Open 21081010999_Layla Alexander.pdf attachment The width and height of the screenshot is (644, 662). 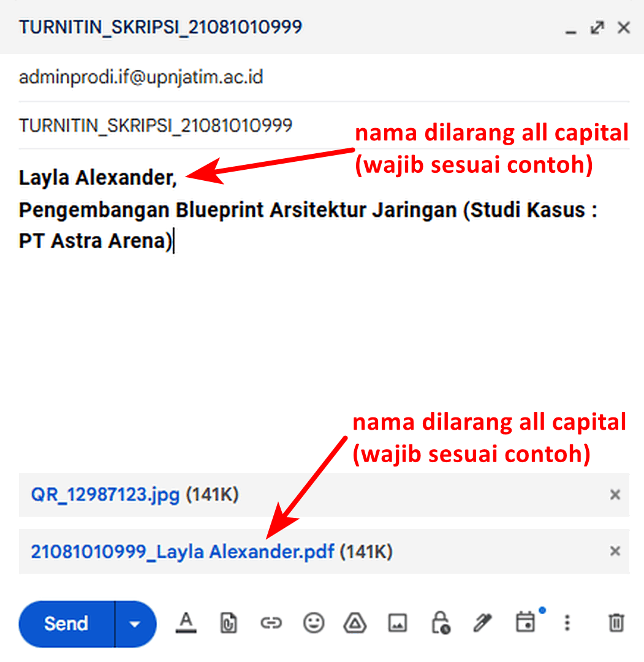click(183, 552)
